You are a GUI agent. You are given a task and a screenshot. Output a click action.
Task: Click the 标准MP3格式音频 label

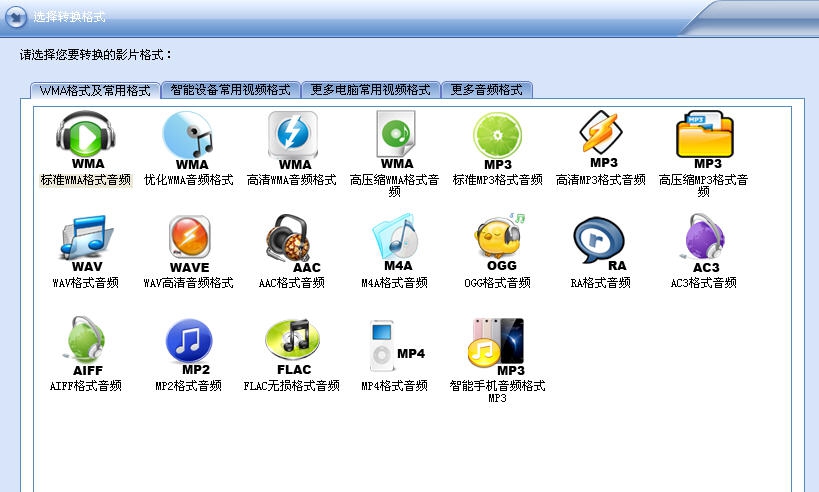point(497,180)
